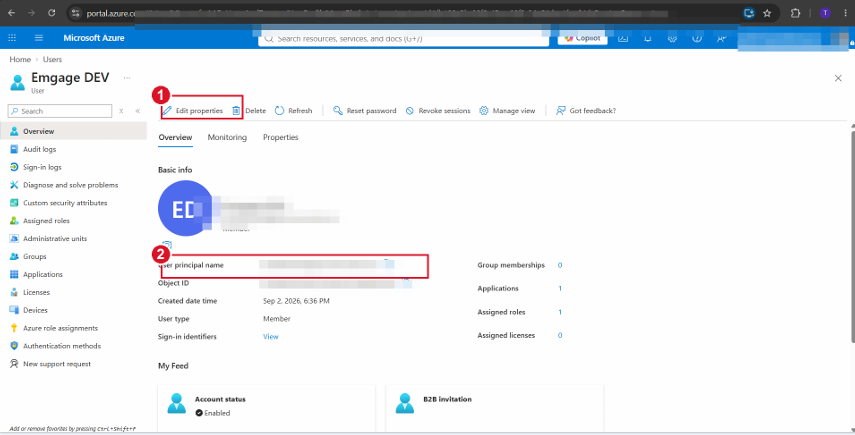
Task: Open Applications count 1 in summary
Action: tap(560, 288)
